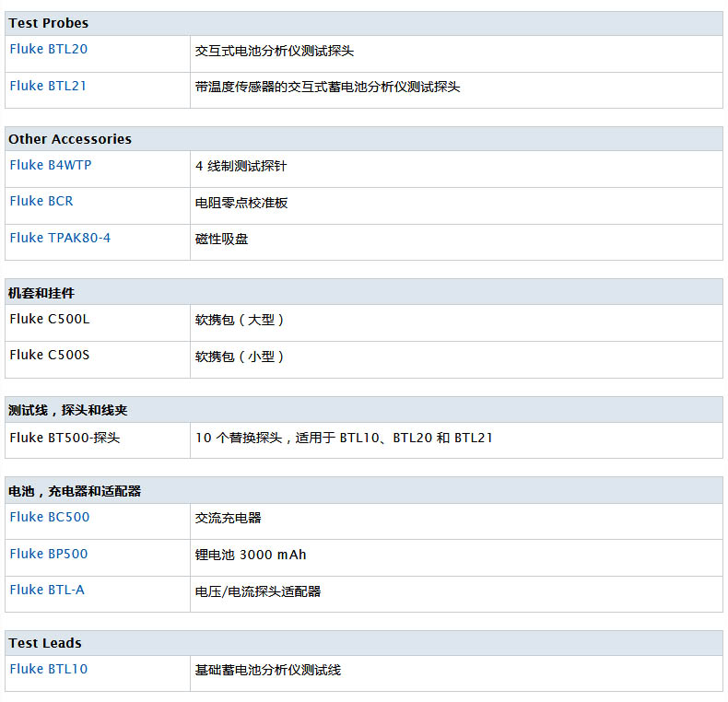The image size is (728, 702).
Task: Open the Fluke TPAK80-4 link
Action: pyautogui.click(x=60, y=238)
